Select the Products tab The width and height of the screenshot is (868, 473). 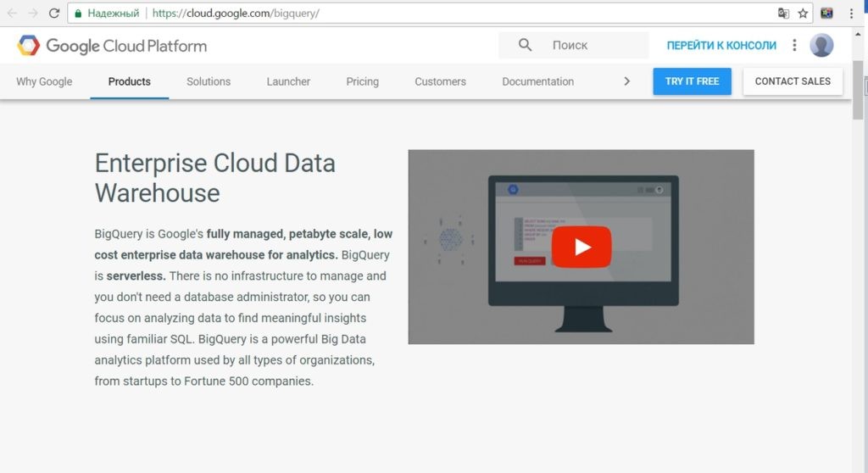pos(130,81)
